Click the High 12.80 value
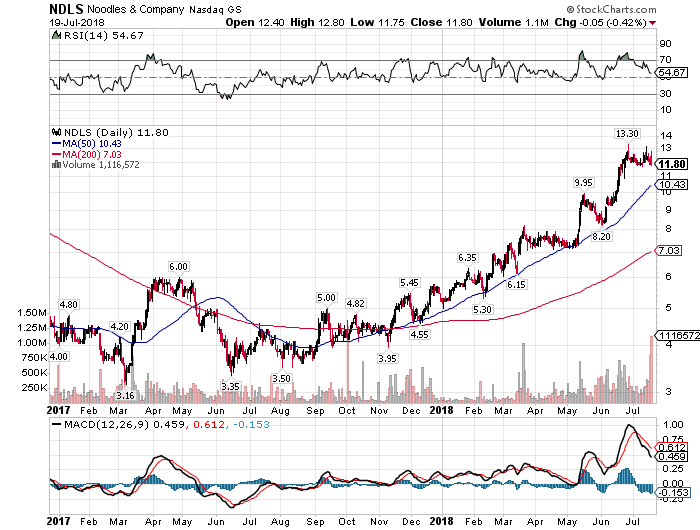This screenshot has height=530, width=700. [x=317, y=22]
